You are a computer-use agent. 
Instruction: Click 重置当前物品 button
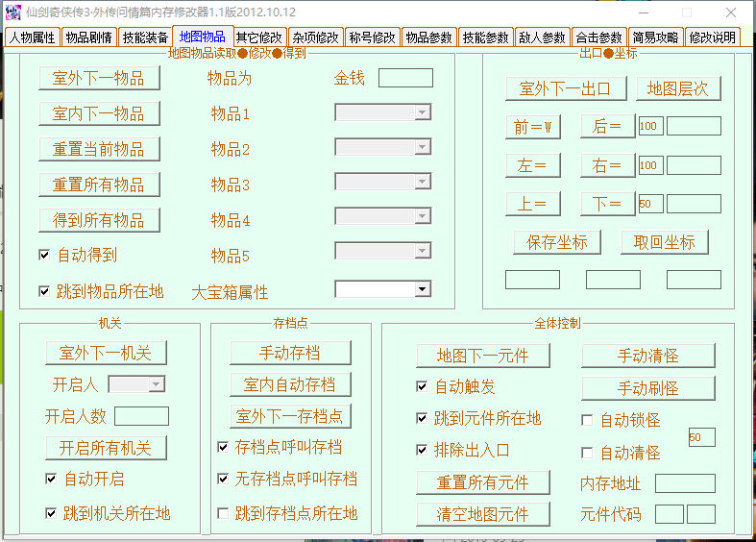coord(99,150)
